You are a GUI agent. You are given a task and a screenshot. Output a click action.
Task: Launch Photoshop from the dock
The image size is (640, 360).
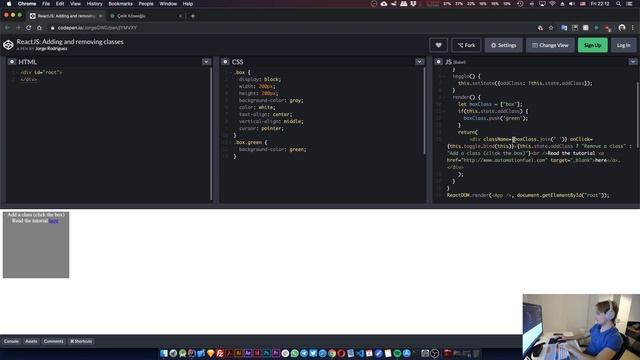tap(267, 353)
